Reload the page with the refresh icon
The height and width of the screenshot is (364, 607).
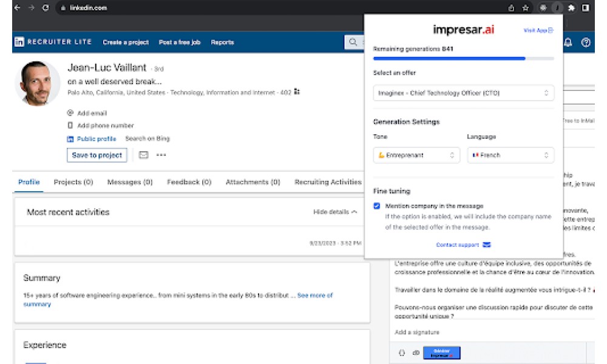[x=46, y=8]
